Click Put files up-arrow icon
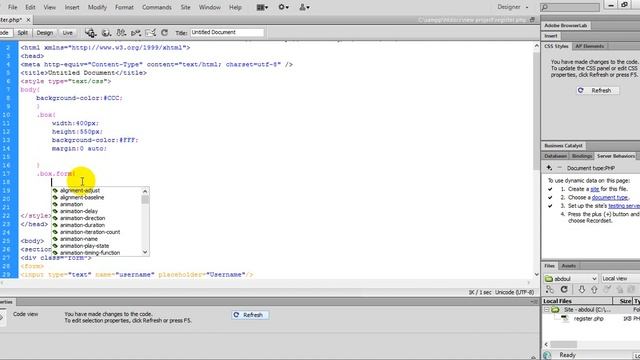The height and width of the screenshot is (360, 640). pyautogui.click(x=594, y=290)
